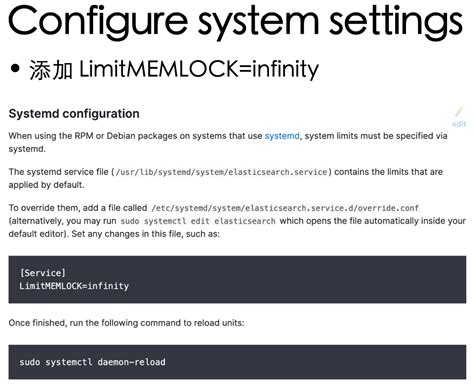The height and width of the screenshot is (386, 474).
Task: Click "To override them, add a file called" text
Action: click(78, 208)
